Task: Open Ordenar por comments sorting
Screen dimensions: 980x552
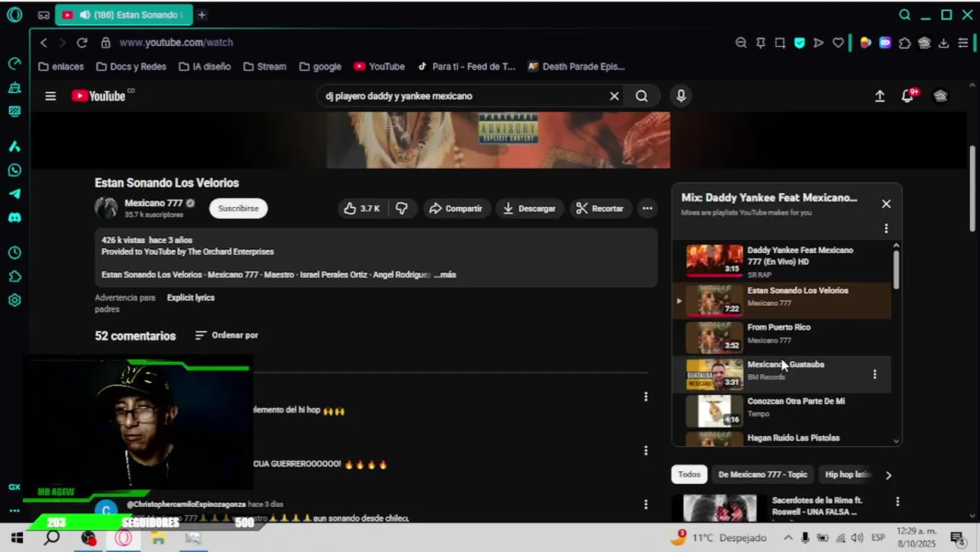Action: 226,335
